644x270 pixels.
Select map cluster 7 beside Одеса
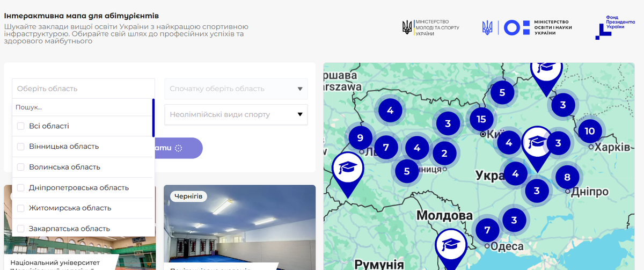tap(487, 230)
